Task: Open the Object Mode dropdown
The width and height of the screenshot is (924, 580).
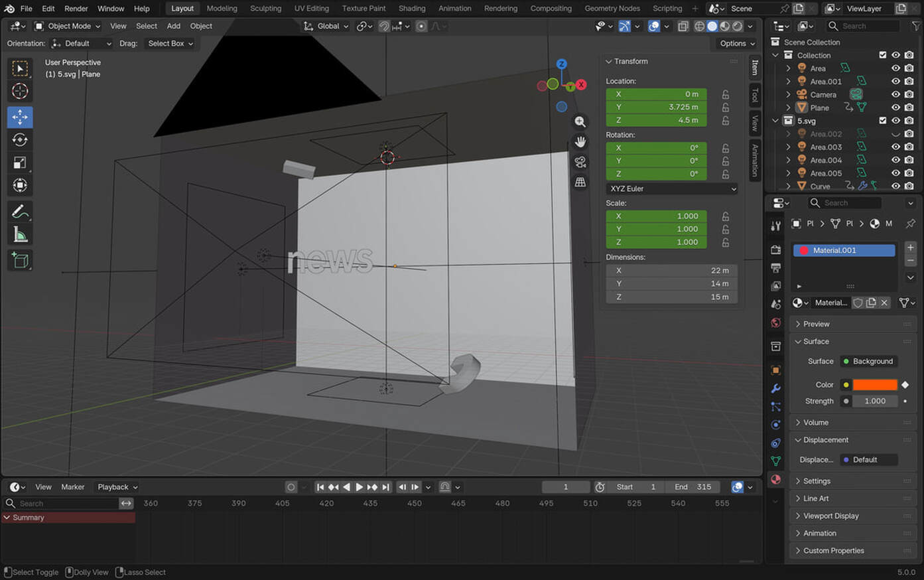Action: click(x=68, y=26)
